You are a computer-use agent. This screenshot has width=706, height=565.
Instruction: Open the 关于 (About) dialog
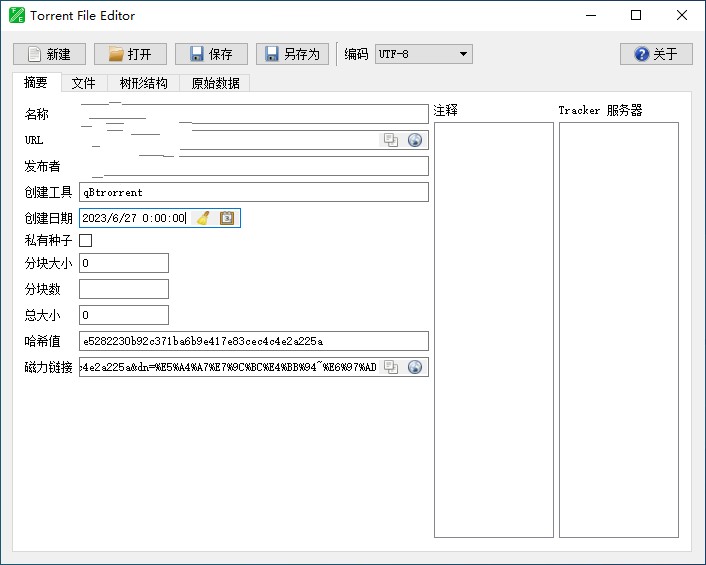tap(656, 54)
